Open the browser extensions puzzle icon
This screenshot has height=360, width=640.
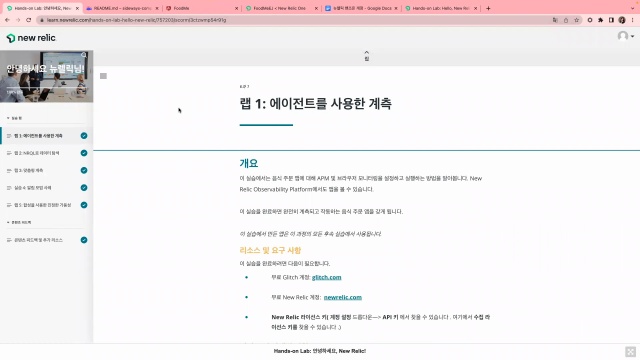[600, 20]
